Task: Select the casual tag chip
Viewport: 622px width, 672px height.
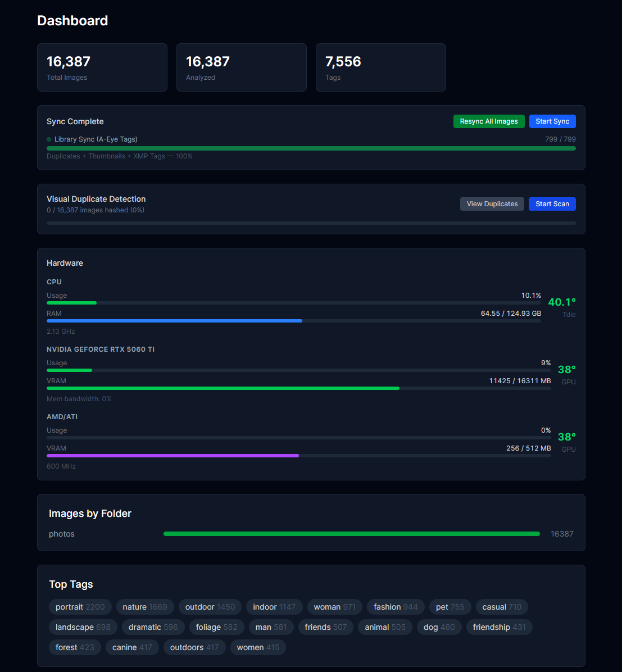Action: point(502,607)
